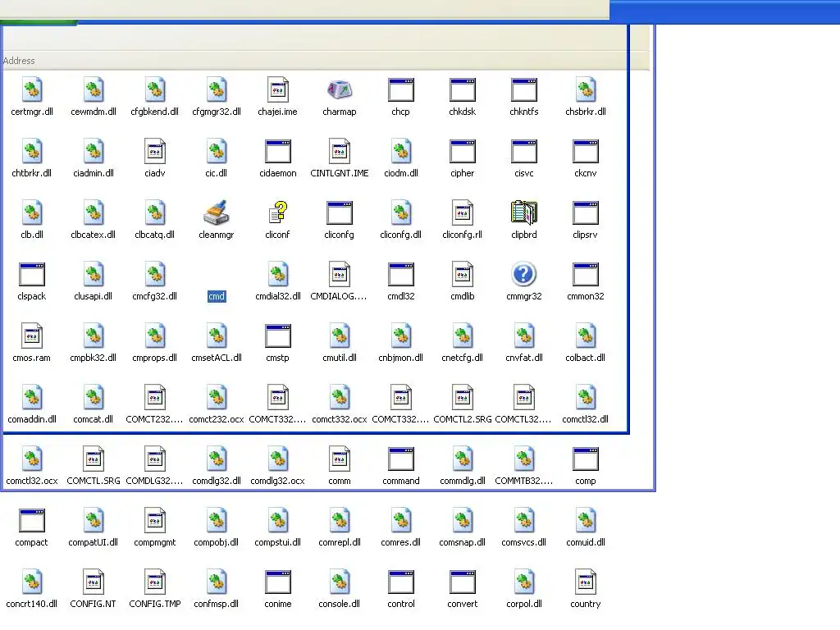Select the chkntfs file label
Viewport: 840px width, 630px height.
point(524,112)
